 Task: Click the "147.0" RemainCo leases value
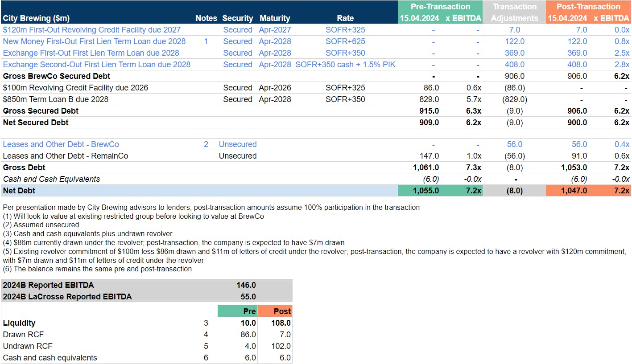coord(429,156)
